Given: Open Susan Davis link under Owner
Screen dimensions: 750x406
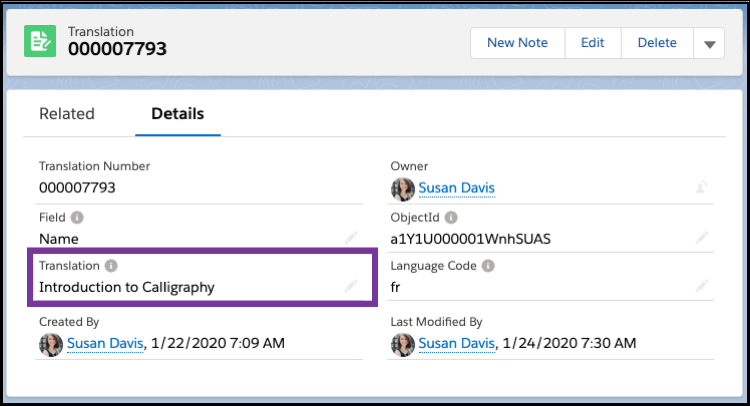Looking at the screenshot, I should pos(456,188).
